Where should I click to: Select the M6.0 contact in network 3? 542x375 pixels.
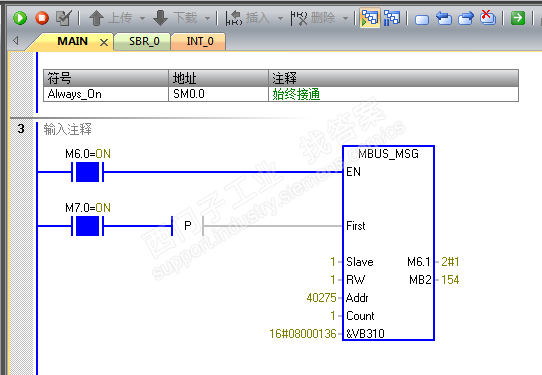pyautogui.click(x=87, y=172)
